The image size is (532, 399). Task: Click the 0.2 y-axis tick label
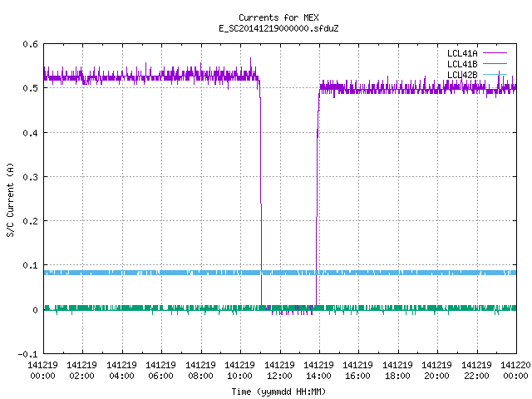[30, 221]
